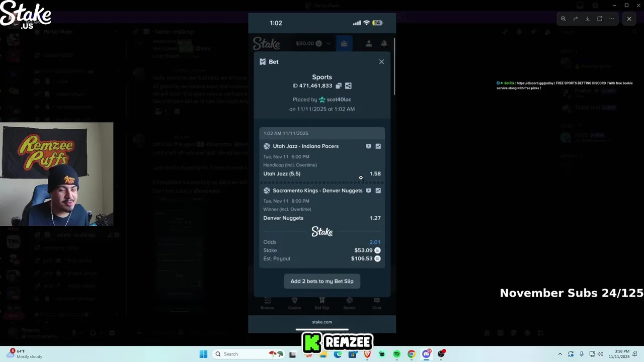Click the Denver Nuggets selection
The height and width of the screenshot is (362, 644).
[x=283, y=218]
